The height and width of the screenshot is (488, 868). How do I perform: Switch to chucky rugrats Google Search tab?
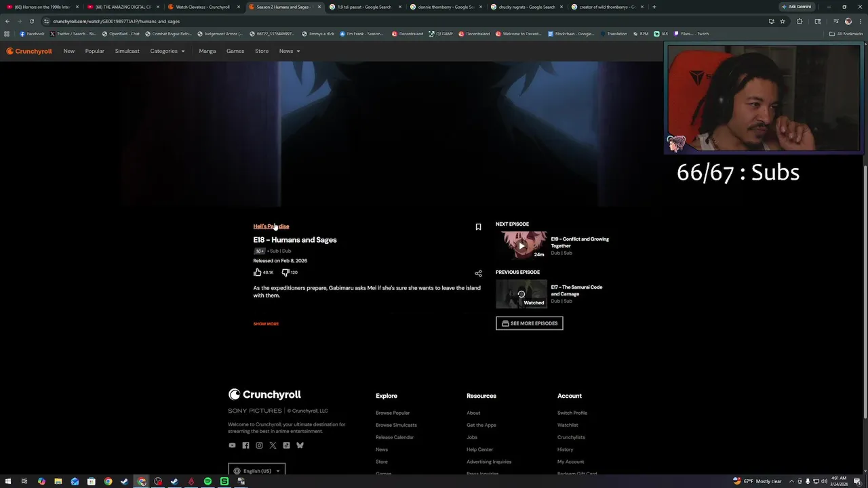pos(526,7)
